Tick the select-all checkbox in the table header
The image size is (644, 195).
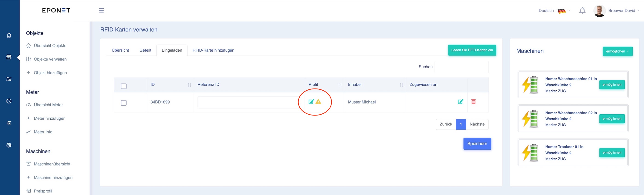coord(124,86)
